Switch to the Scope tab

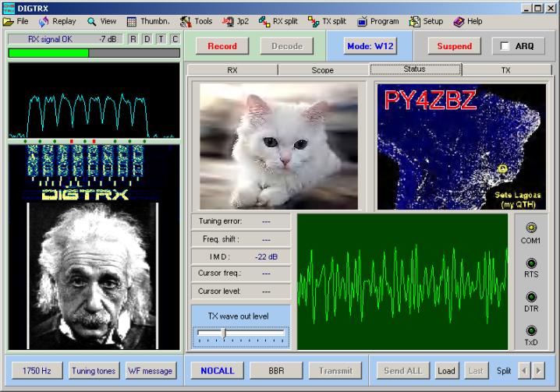(323, 70)
